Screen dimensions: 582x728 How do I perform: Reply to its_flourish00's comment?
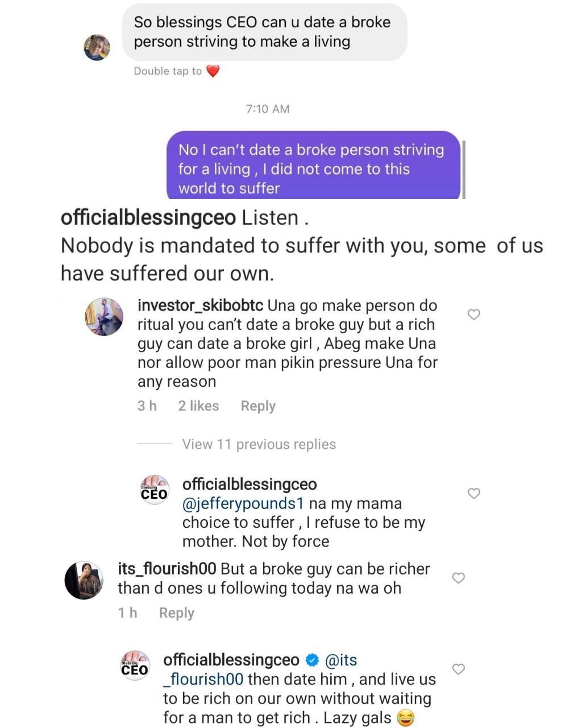[x=176, y=613]
